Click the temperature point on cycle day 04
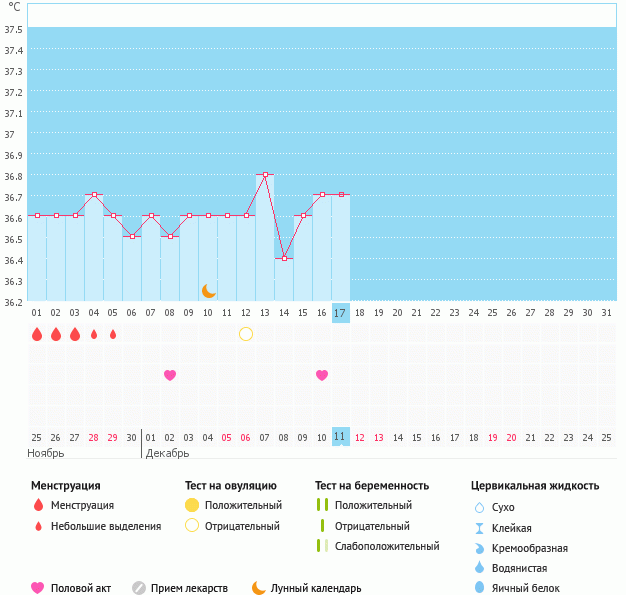The height and width of the screenshot is (595, 626). 94,195
